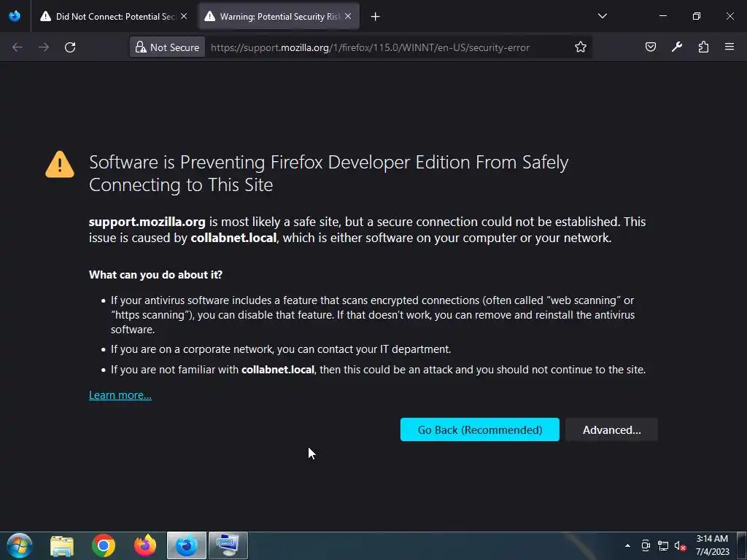Click the 'Learn more…' link
The width and height of the screenshot is (747, 560).
coord(120,395)
